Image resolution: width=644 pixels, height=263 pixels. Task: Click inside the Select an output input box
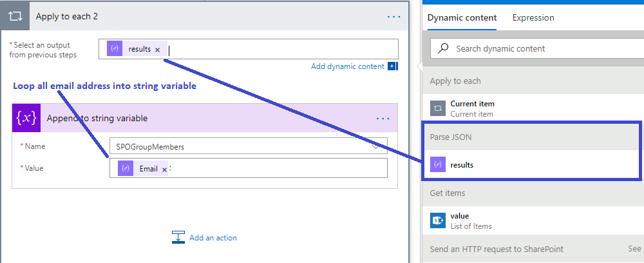pos(248,49)
